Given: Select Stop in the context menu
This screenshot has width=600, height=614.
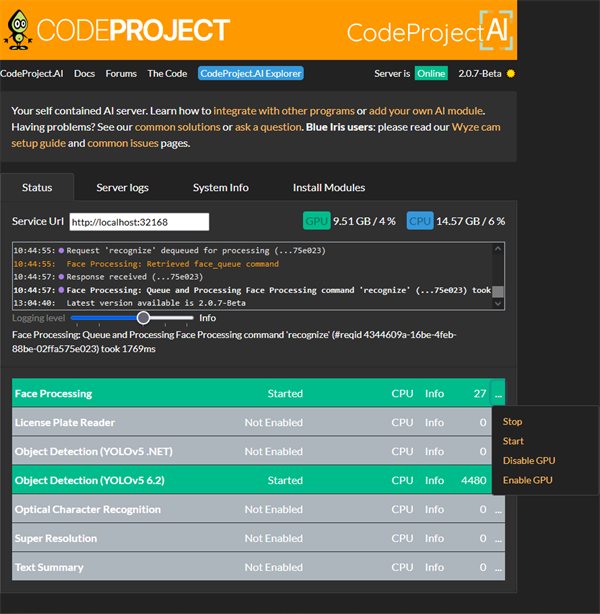Looking at the screenshot, I should tap(512, 422).
